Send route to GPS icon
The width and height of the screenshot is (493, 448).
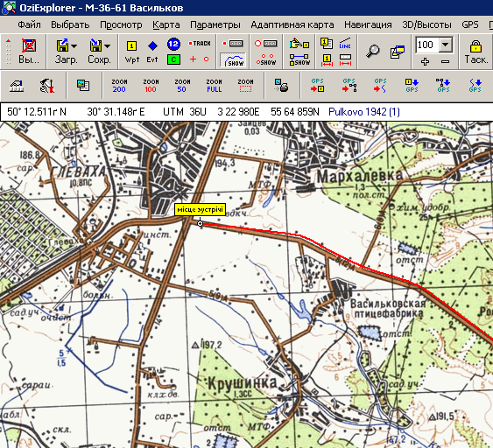[349, 86]
